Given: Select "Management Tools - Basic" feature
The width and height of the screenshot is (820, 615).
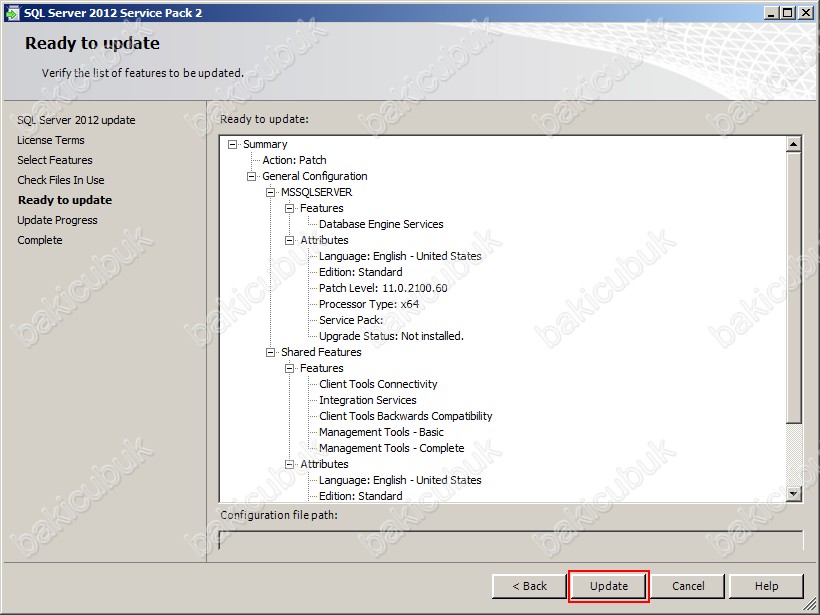Looking at the screenshot, I should [x=381, y=432].
